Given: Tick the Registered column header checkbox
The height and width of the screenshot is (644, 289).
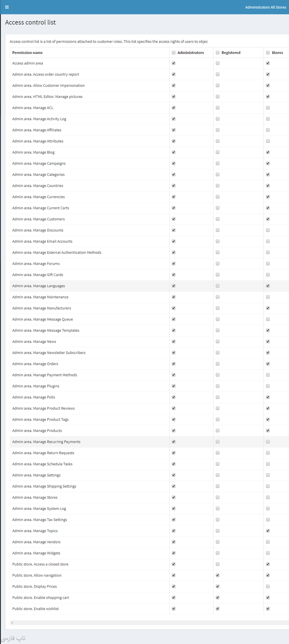Looking at the screenshot, I should 218,53.
